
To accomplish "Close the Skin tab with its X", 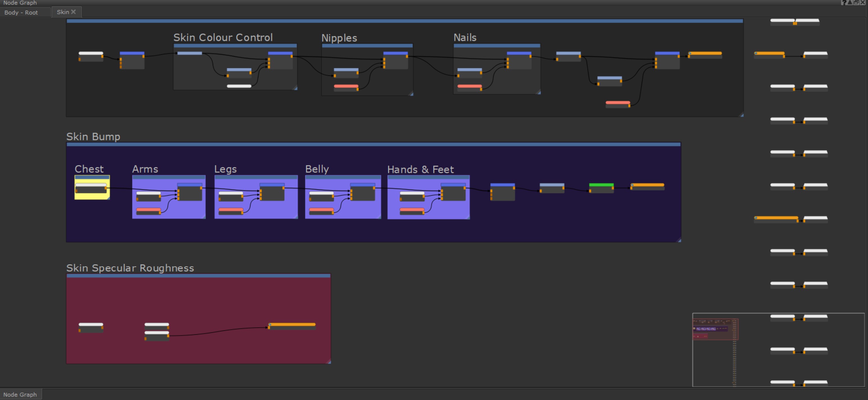I will click(x=74, y=12).
